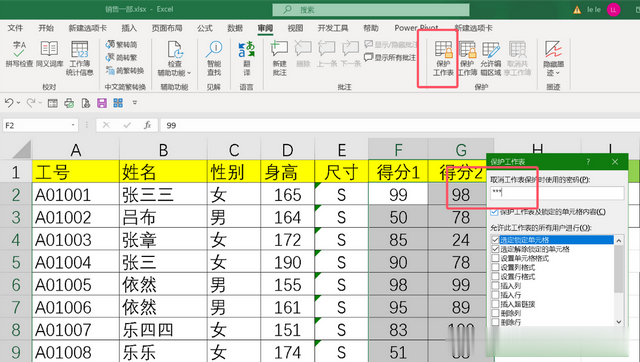Check 删除列 option
Image resolution: width=640 pixels, height=362 pixels.
click(495, 313)
